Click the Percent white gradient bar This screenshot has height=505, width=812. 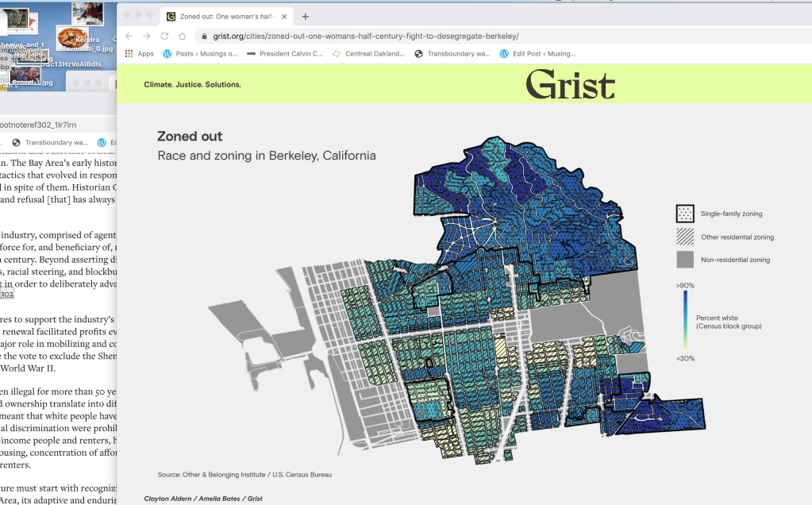tap(684, 321)
